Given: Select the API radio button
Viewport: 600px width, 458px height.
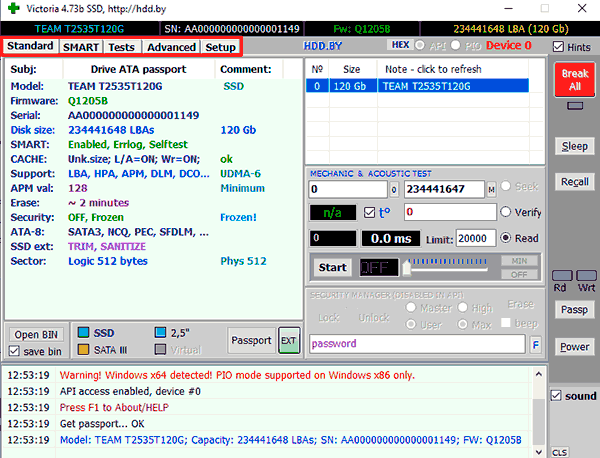Looking at the screenshot, I should coord(420,45).
